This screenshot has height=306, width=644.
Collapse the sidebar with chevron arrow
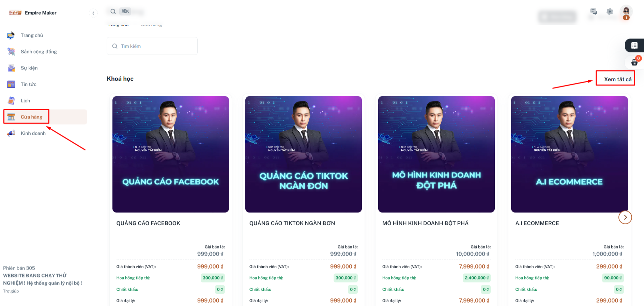point(93,13)
